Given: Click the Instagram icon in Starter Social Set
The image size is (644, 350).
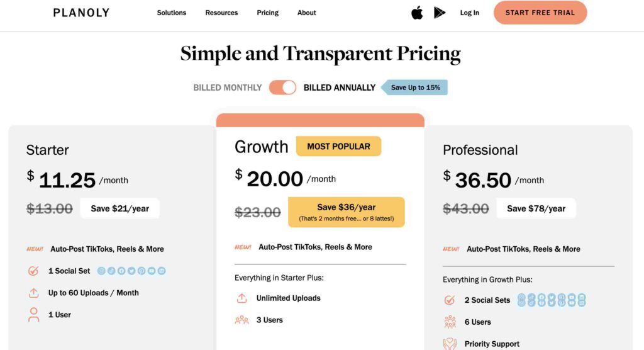Looking at the screenshot, I should (101, 271).
